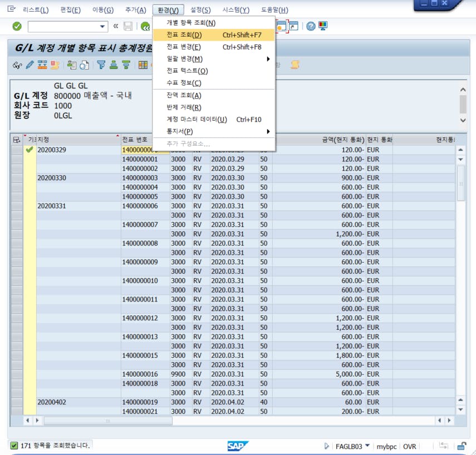Click the Create new session window icon
Screen dimensions: 476x455
click(282, 26)
